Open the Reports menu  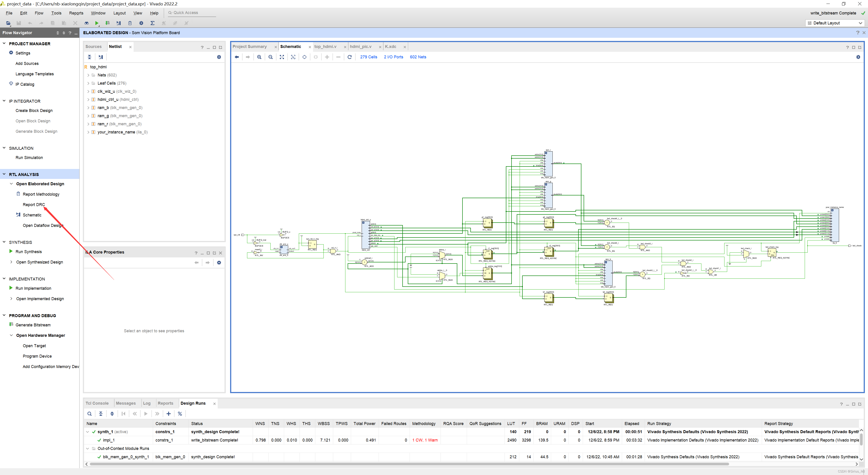[x=76, y=13]
